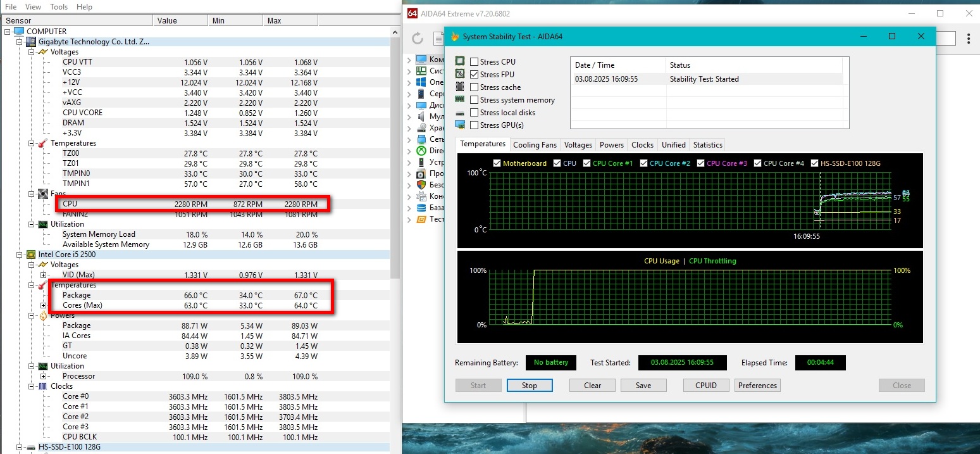
Task: Collapse the Clocks group
Action: pos(32,386)
